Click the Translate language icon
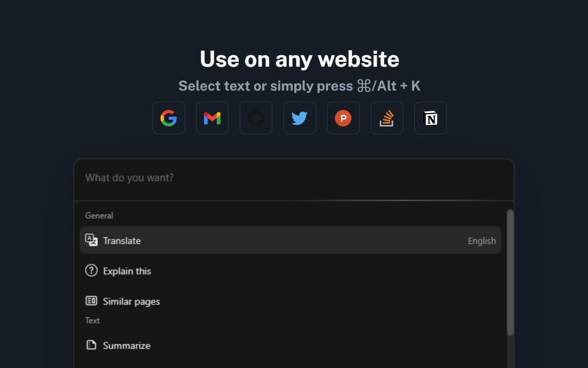The width and height of the screenshot is (588, 368). [91, 240]
